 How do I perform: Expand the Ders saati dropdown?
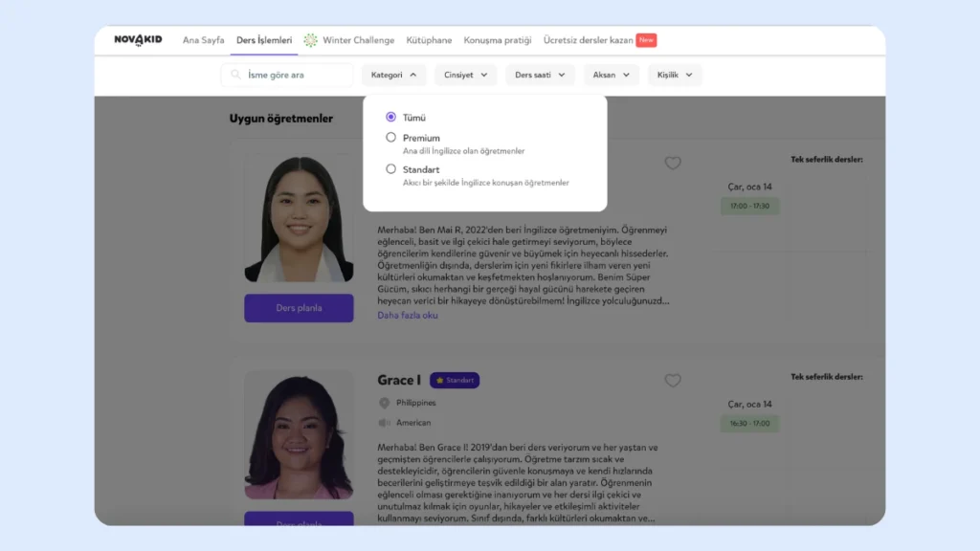tap(540, 75)
